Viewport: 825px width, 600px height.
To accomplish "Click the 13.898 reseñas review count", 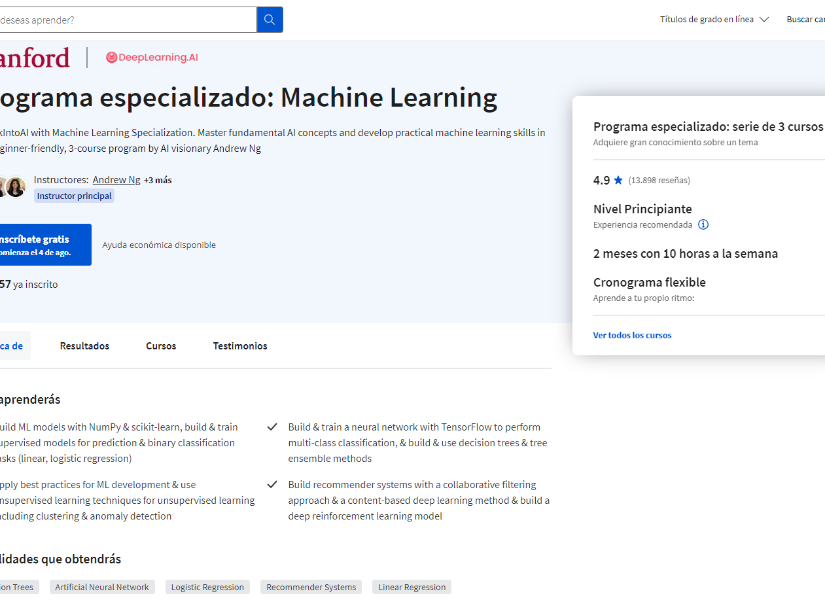I will click(x=659, y=181).
